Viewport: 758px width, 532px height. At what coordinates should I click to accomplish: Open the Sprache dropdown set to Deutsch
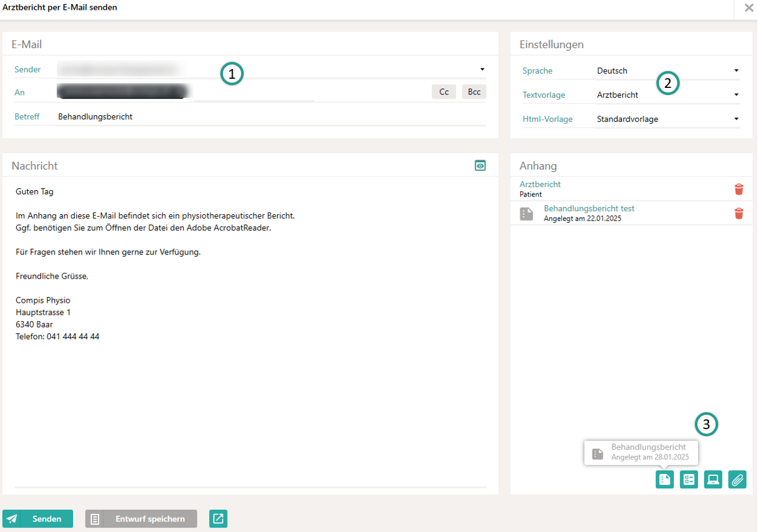[736, 70]
